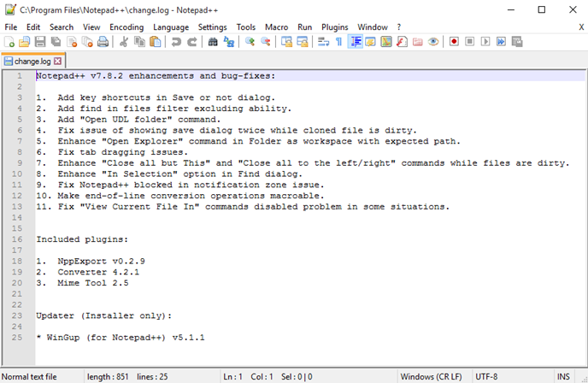Copy selection using toolbar copy icon
Viewport: 588px width, 383px height.
tap(139, 42)
